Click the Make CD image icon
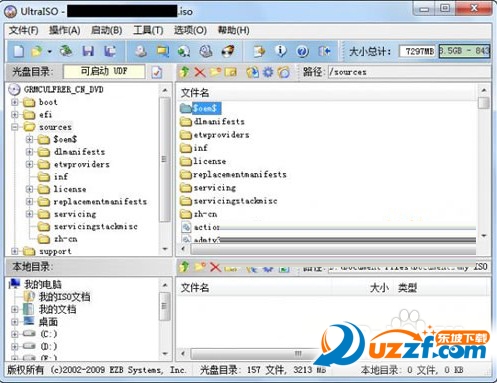The height and width of the screenshot is (383, 497). point(141,51)
